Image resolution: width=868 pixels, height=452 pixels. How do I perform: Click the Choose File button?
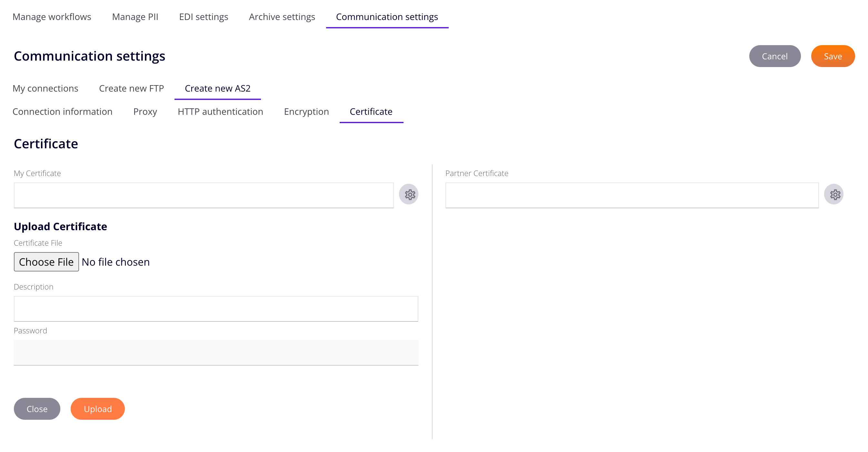[x=46, y=262]
